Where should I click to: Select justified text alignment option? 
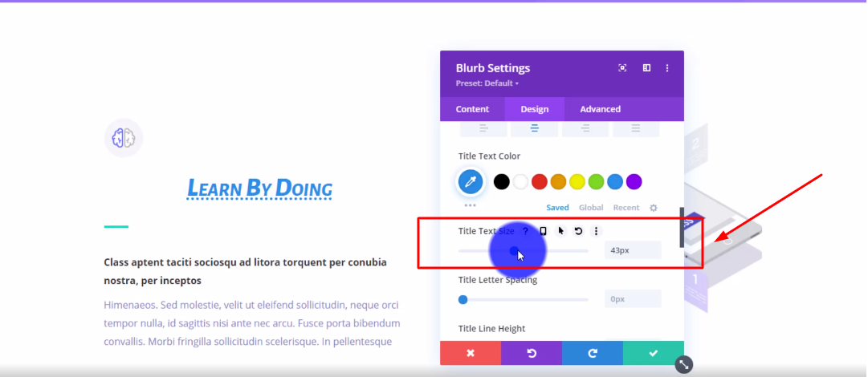coord(635,128)
